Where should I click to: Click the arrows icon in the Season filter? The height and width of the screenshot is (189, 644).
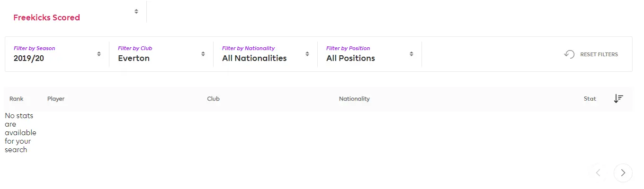(99, 54)
